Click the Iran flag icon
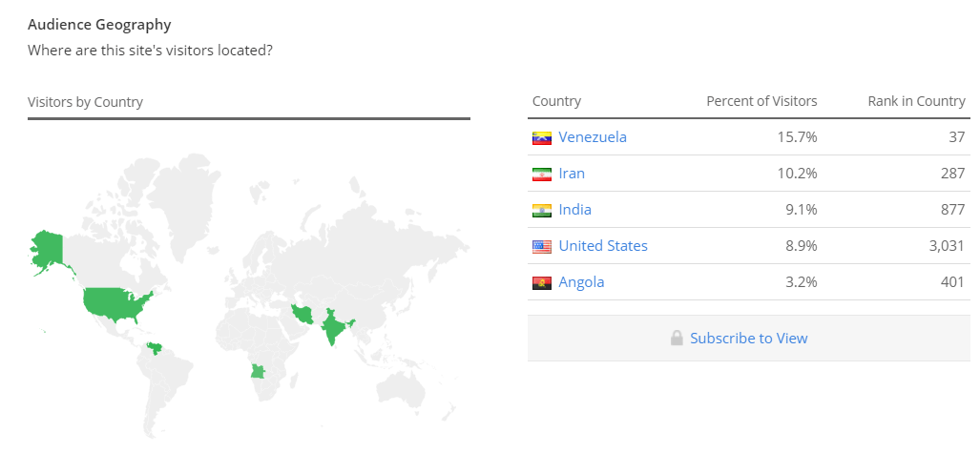Screen dimensions: 980x453 [x=541, y=175]
